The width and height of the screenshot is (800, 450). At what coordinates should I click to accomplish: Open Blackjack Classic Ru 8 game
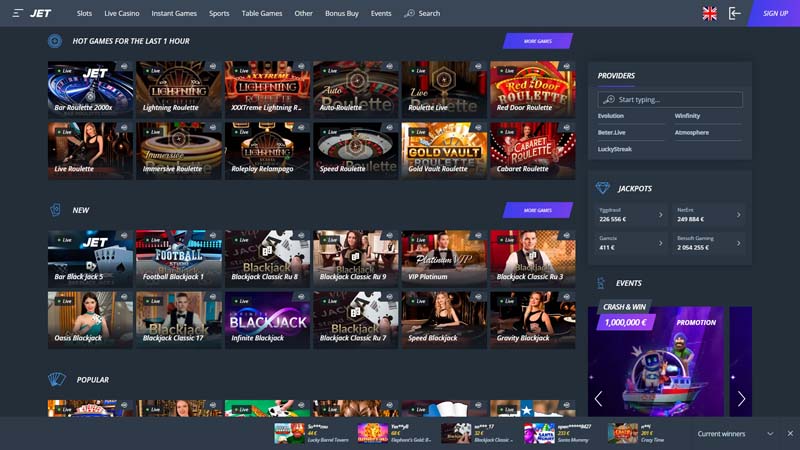pyautogui.click(x=267, y=259)
